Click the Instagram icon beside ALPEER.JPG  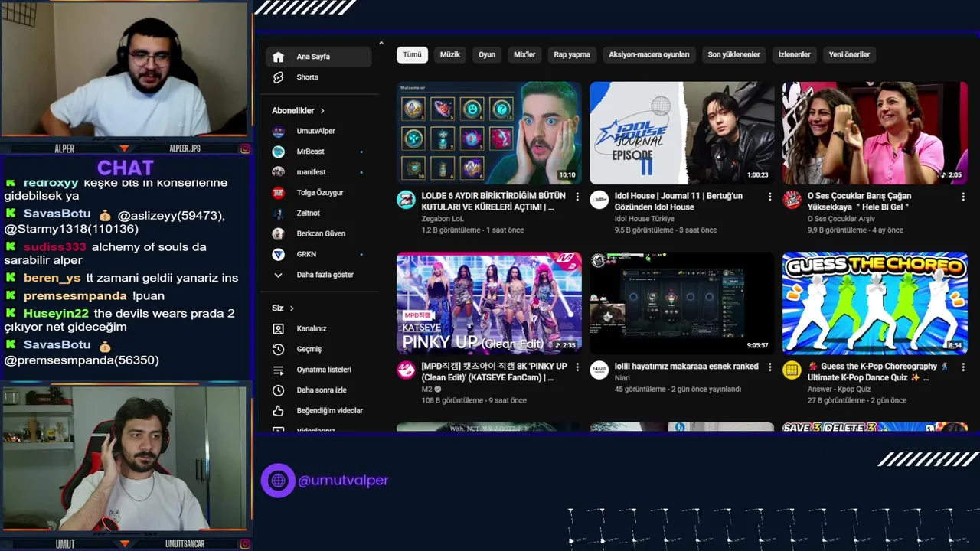coord(245,148)
